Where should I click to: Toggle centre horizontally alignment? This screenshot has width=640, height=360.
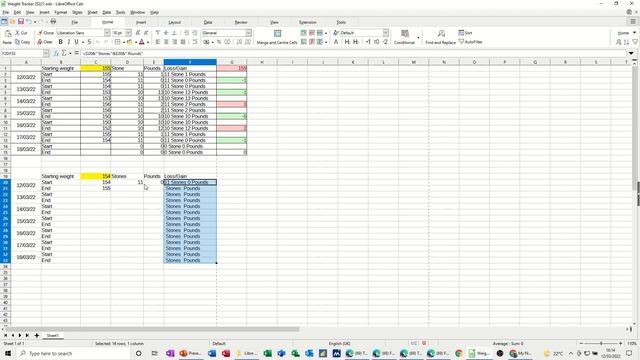pos(166,42)
